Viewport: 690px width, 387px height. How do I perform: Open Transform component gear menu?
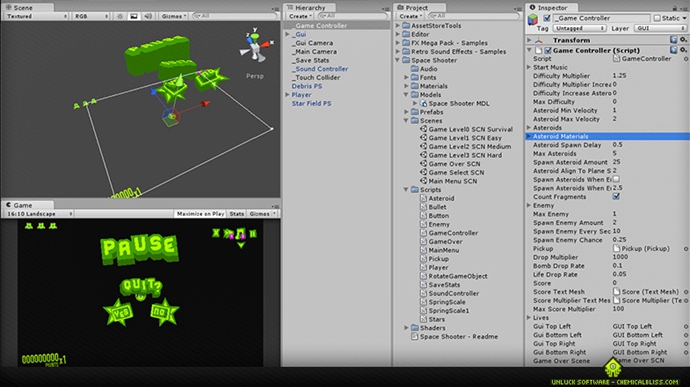(x=683, y=40)
